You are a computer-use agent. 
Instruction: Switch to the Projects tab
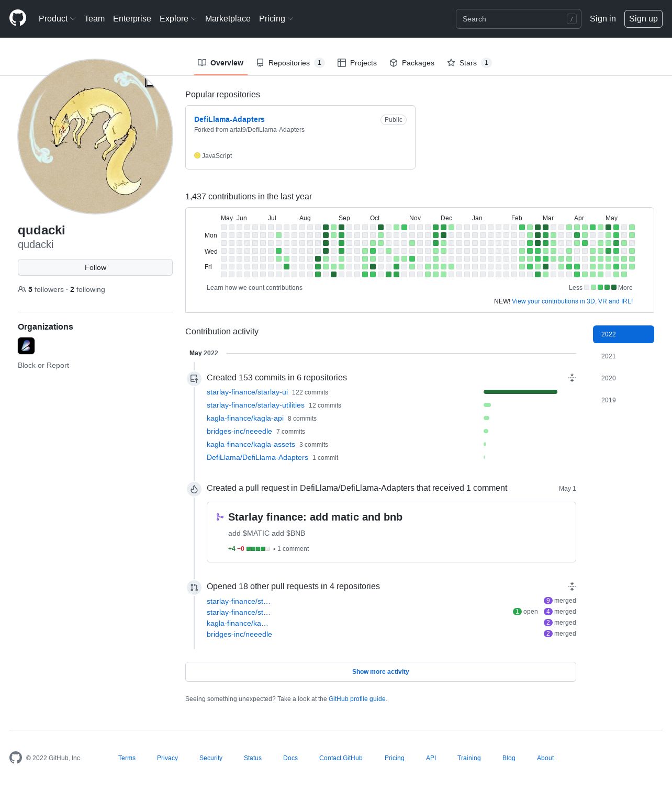pos(357,63)
